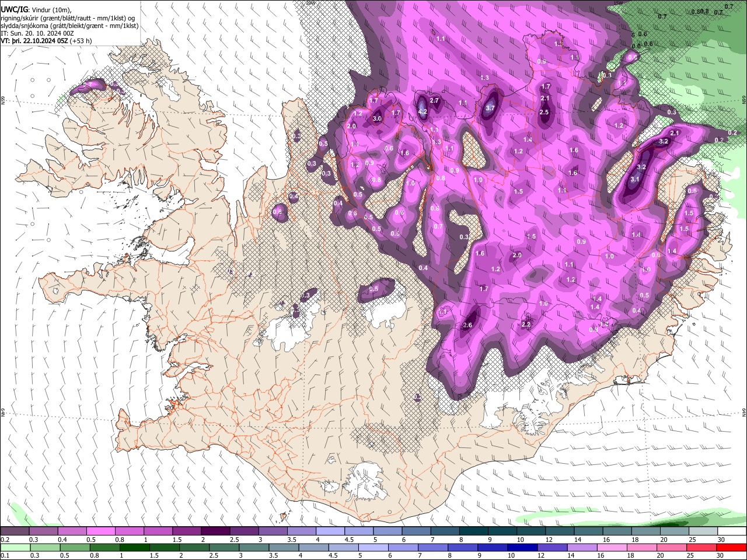The image size is (747, 560).
Task: Select the dark teal swatch at 8 in snow legend
Action: pyautogui.click(x=473, y=531)
